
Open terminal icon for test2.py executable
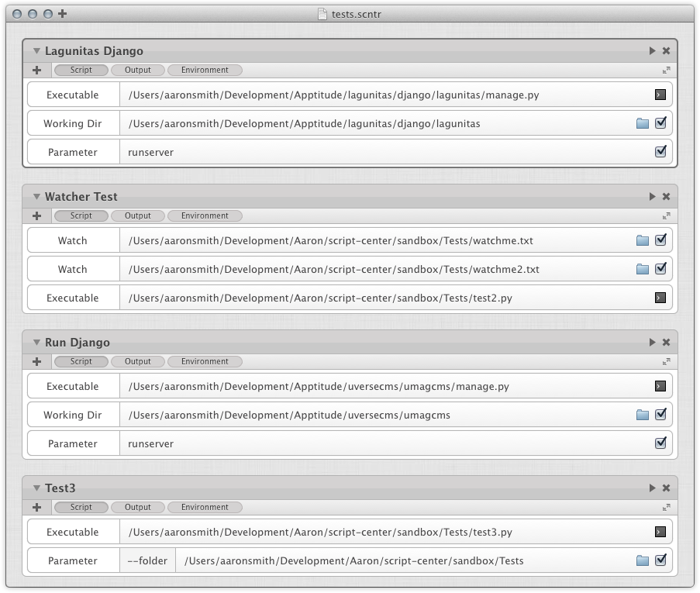pyautogui.click(x=660, y=298)
